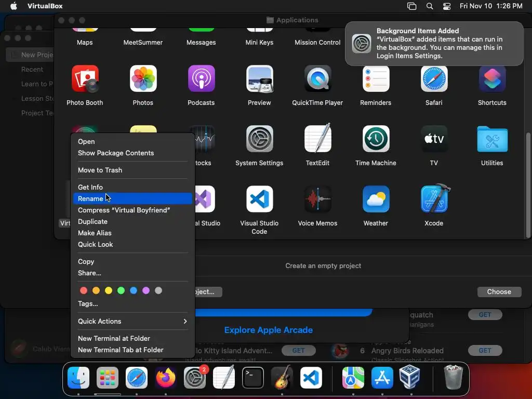Open the VirtualBox menu bar item
Image resolution: width=532 pixels, height=399 pixels.
pyautogui.click(x=45, y=6)
